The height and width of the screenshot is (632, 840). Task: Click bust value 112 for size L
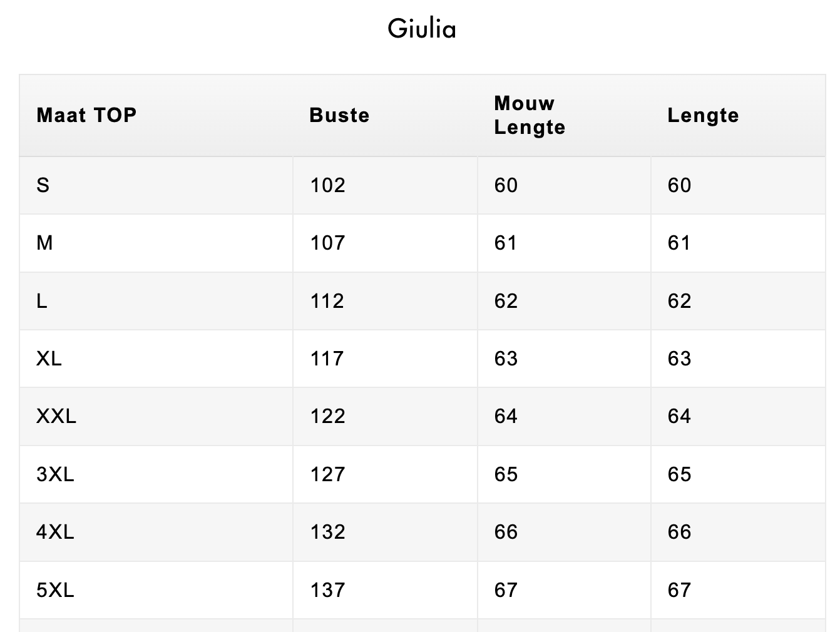tap(327, 301)
